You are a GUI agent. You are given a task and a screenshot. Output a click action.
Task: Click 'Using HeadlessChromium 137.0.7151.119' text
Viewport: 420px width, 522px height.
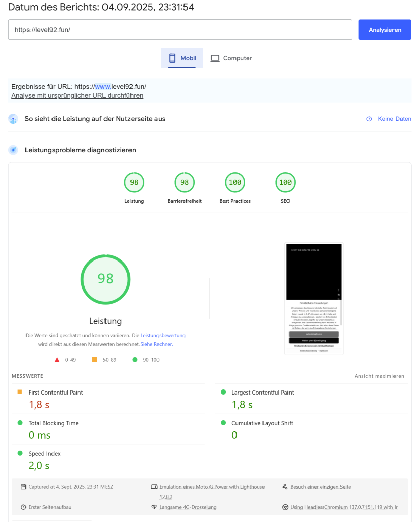[343, 507]
